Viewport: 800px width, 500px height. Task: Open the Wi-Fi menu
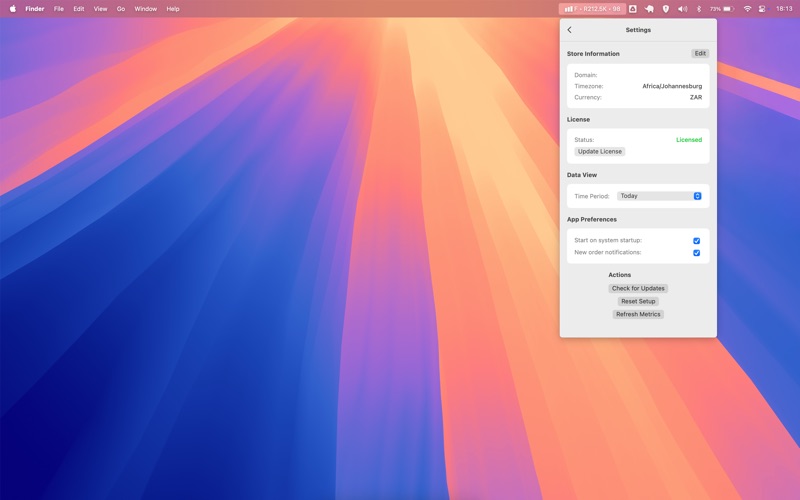coord(747,9)
